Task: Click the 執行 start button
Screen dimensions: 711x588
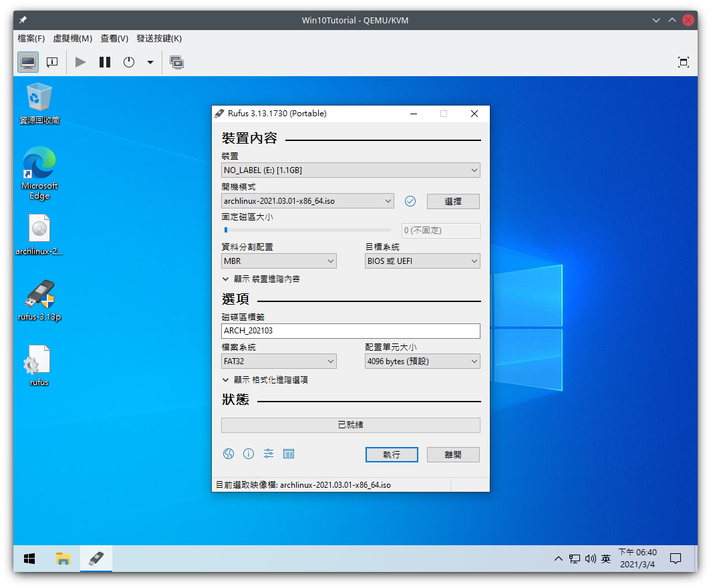Action: tap(392, 455)
